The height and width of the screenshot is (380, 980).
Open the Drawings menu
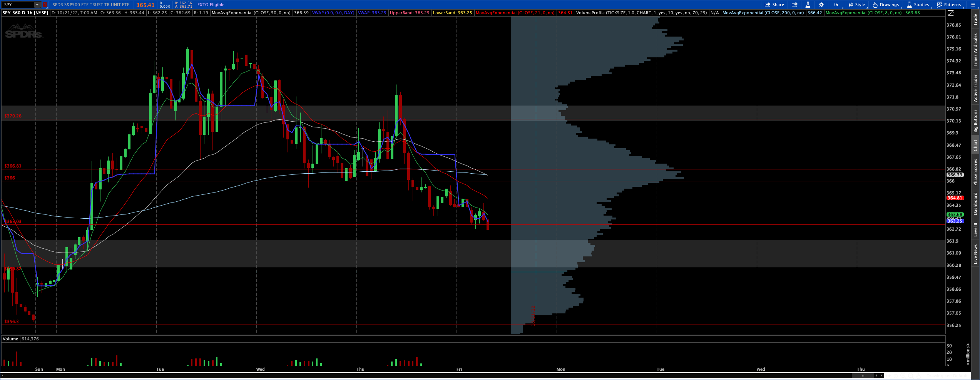[x=886, y=5]
